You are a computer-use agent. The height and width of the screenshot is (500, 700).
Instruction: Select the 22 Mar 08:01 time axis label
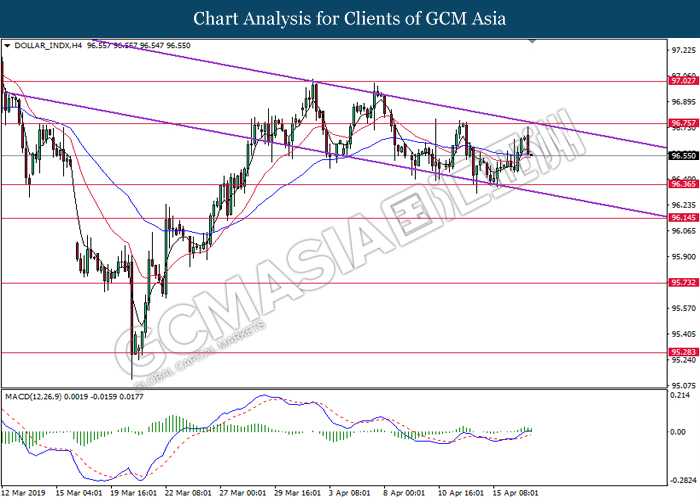click(189, 493)
